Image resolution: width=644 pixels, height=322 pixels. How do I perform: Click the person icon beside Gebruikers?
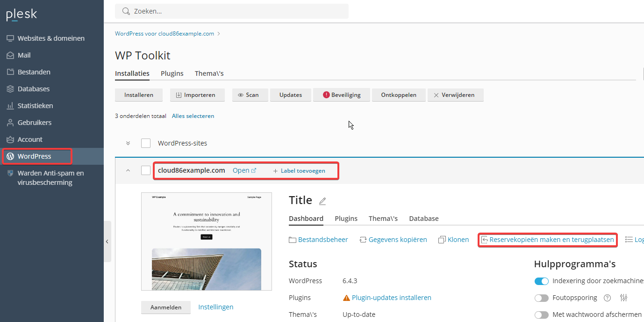10,123
